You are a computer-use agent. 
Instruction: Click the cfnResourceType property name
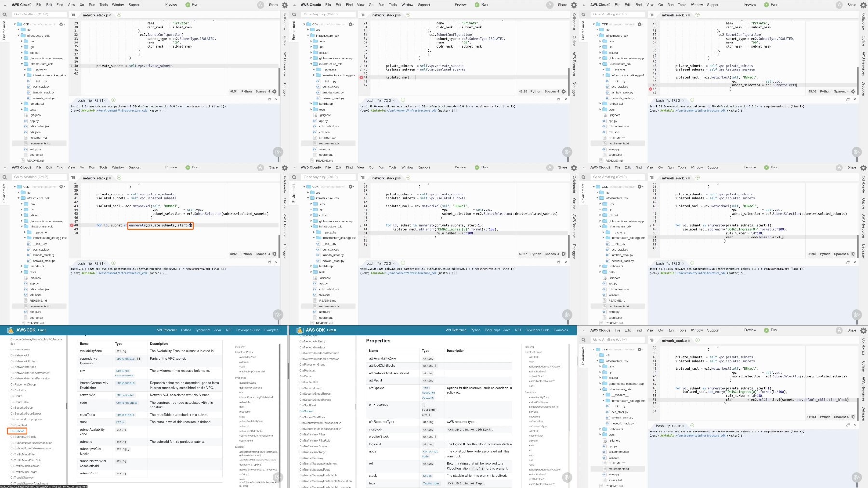tap(381, 422)
